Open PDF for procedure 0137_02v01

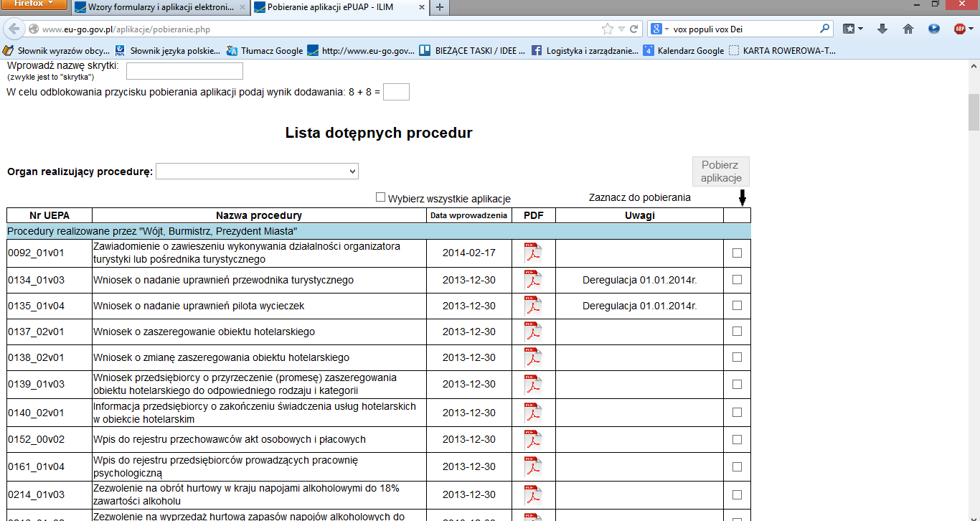pyautogui.click(x=533, y=332)
